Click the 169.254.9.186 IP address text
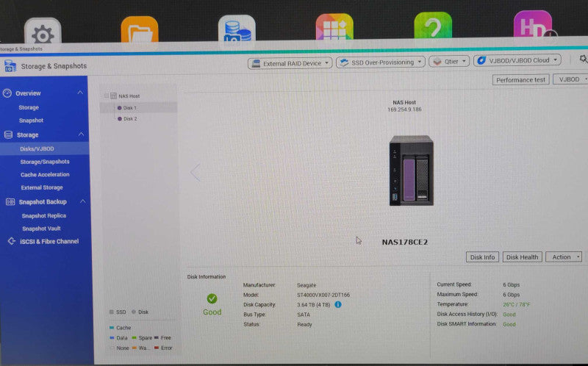This screenshot has height=366, width=588. [x=404, y=110]
